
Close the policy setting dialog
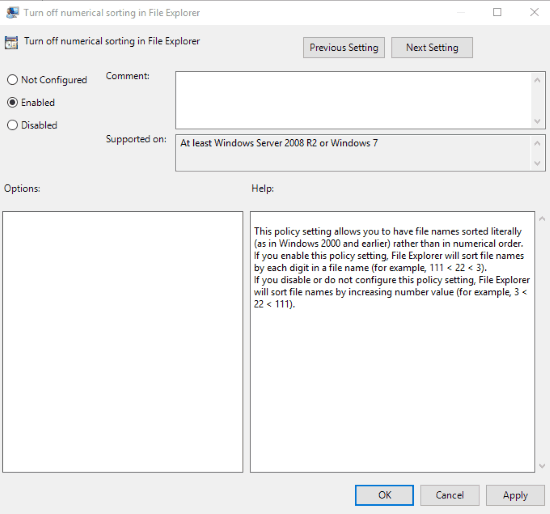click(x=534, y=12)
